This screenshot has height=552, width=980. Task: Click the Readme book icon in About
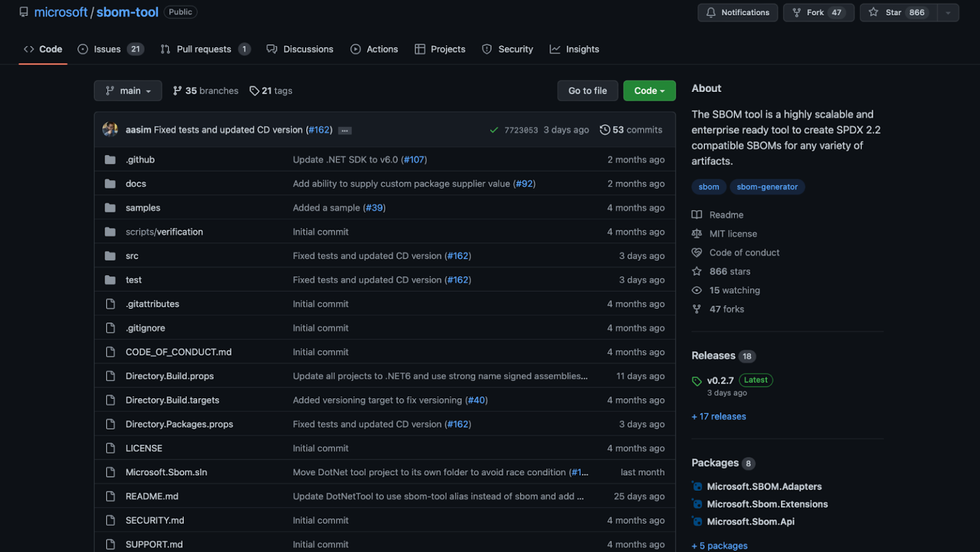coord(697,214)
